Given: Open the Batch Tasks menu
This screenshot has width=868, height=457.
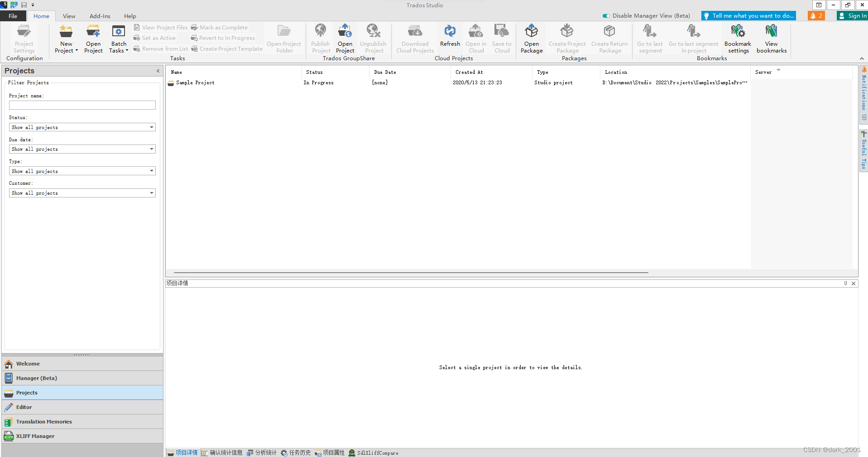Looking at the screenshot, I should click(119, 39).
